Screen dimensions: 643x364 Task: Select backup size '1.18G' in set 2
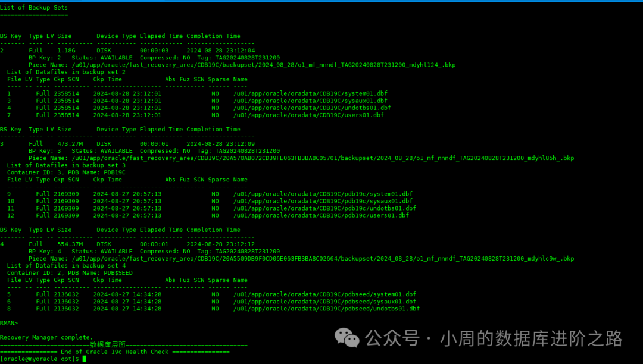67,51
